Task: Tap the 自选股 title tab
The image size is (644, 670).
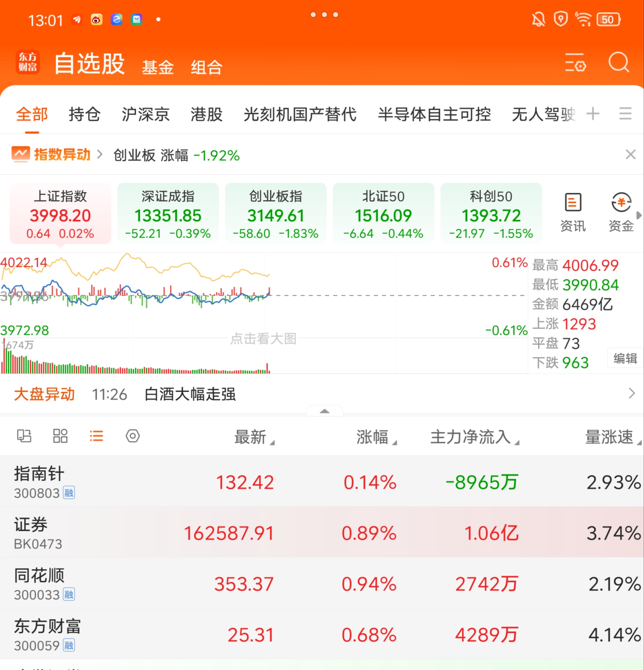Action: coord(89,63)
